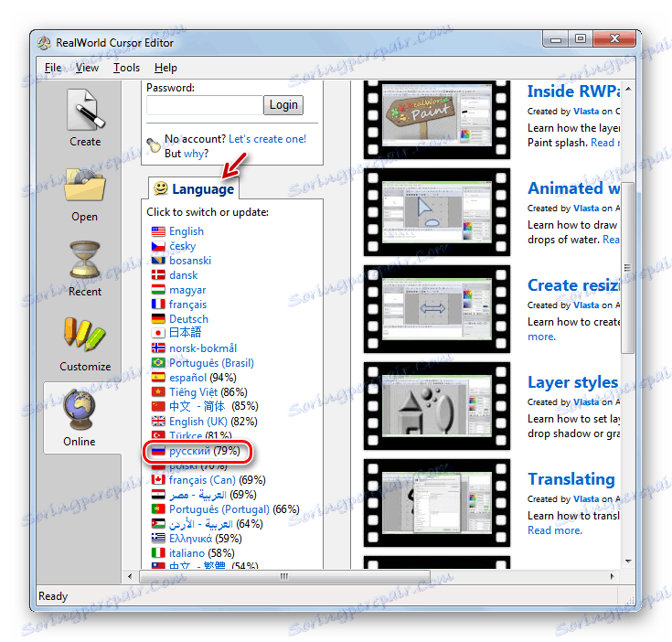Screen dimensions: 672x642
Task: Choose the bosanski language link
Action: pos(190,261)
